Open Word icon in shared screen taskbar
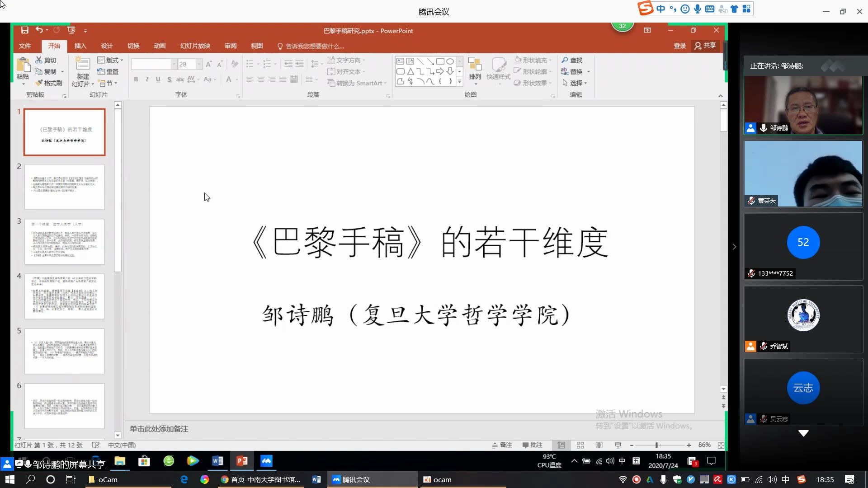Screen dimensions: 868x488 217,461
